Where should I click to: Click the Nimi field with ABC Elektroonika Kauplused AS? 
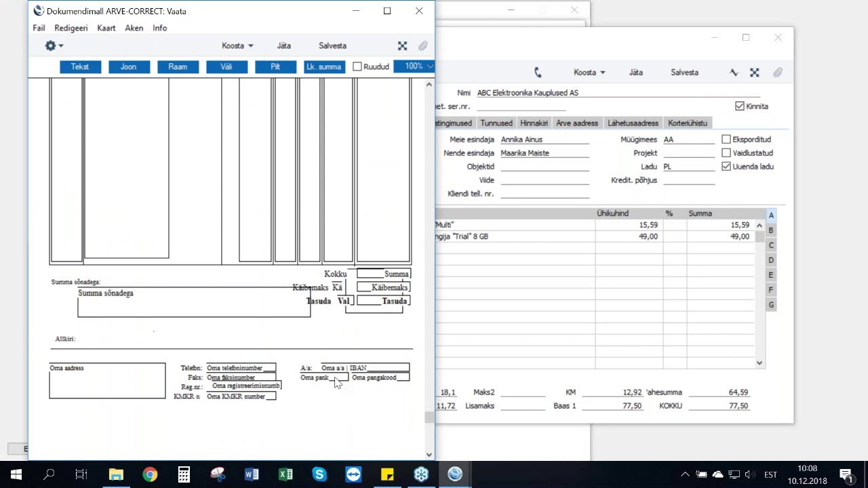[x=618, y=93]
